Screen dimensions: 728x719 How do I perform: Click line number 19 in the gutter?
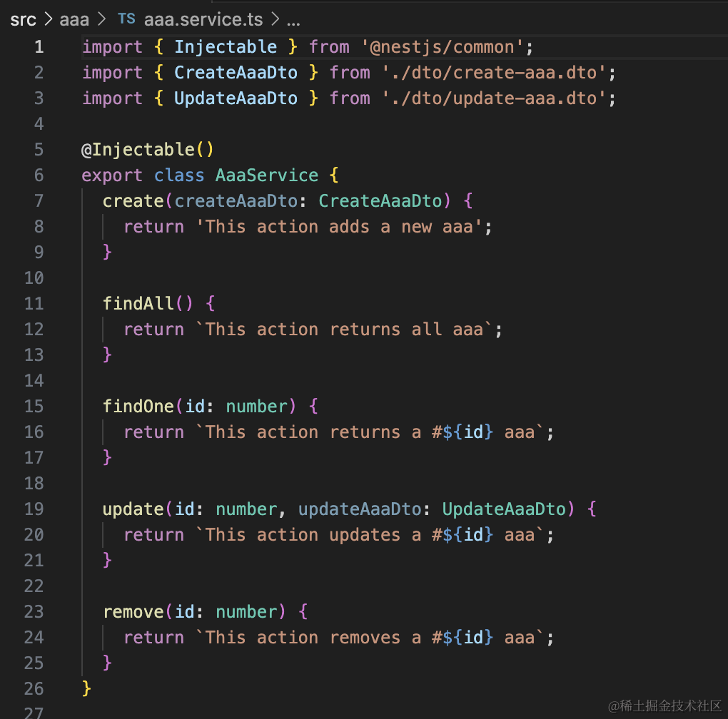coord(34,509)
